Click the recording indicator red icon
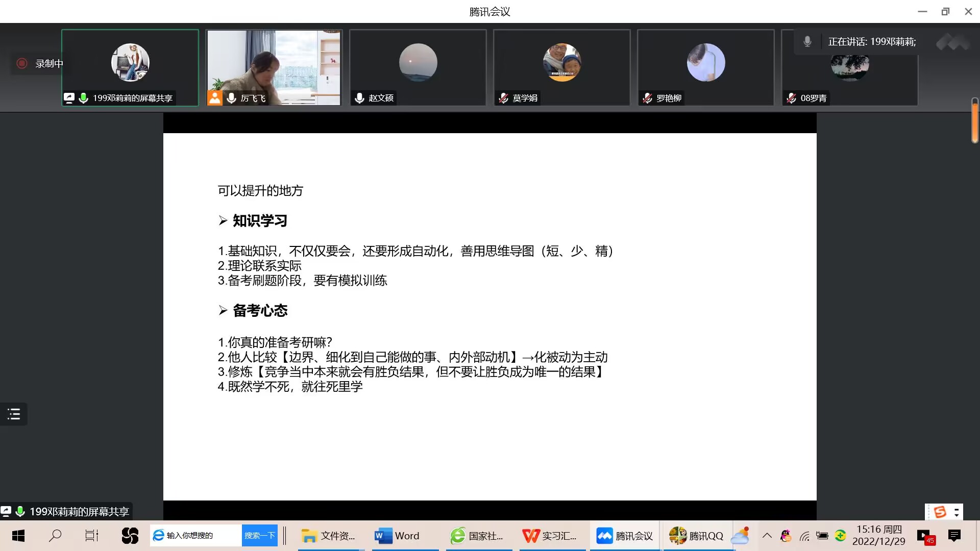980x551 pixels. (22, 63)
